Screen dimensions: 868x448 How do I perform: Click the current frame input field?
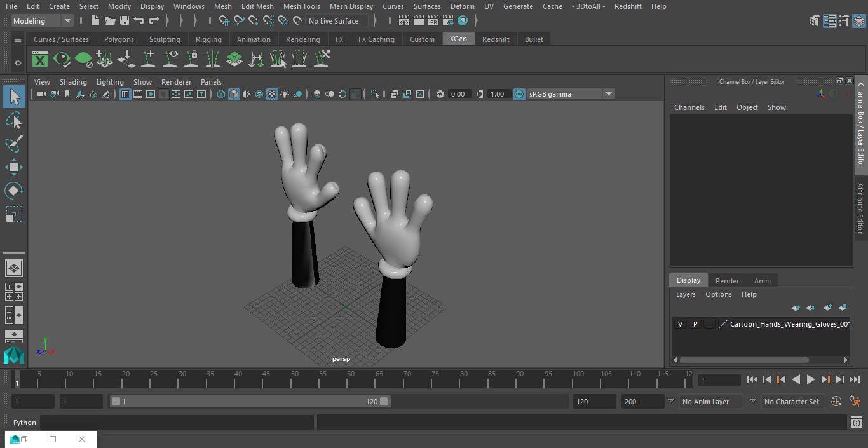coord(719,380)
